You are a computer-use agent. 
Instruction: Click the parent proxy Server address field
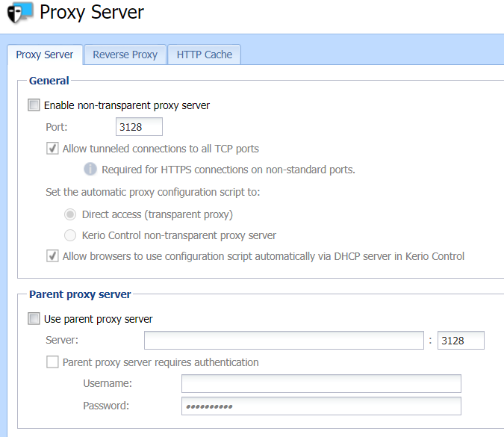tap(284, 340)
